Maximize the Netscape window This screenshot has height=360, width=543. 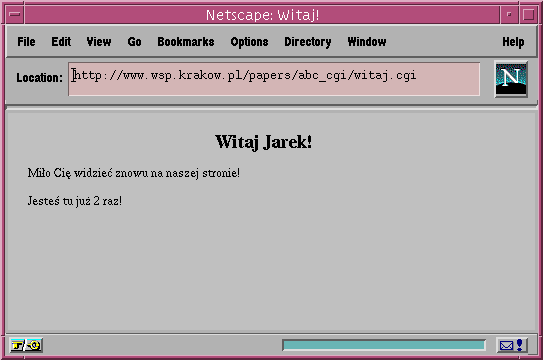[x=528, y=15]
